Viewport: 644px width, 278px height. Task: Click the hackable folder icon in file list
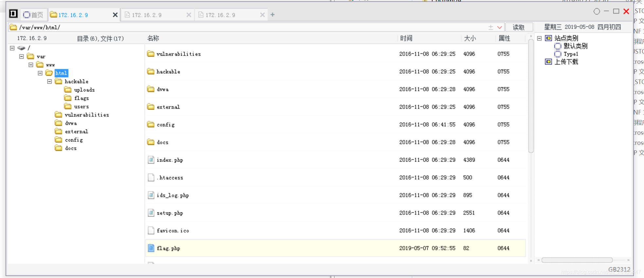(151, 71)
